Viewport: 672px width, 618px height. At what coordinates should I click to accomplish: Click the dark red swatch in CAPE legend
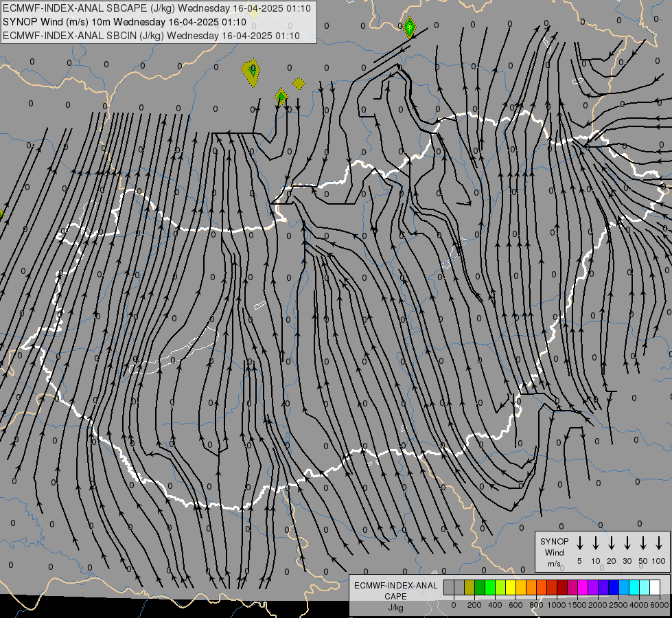[562, 587]
